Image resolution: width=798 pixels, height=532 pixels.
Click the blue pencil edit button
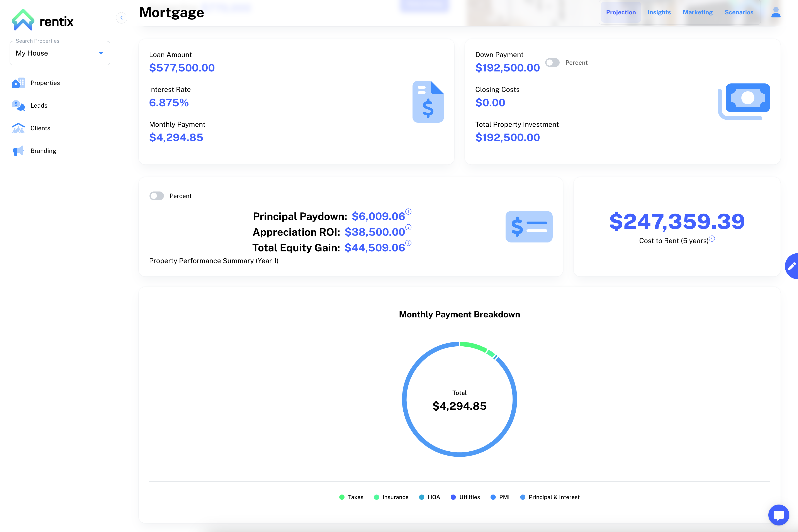pos(792,266)
